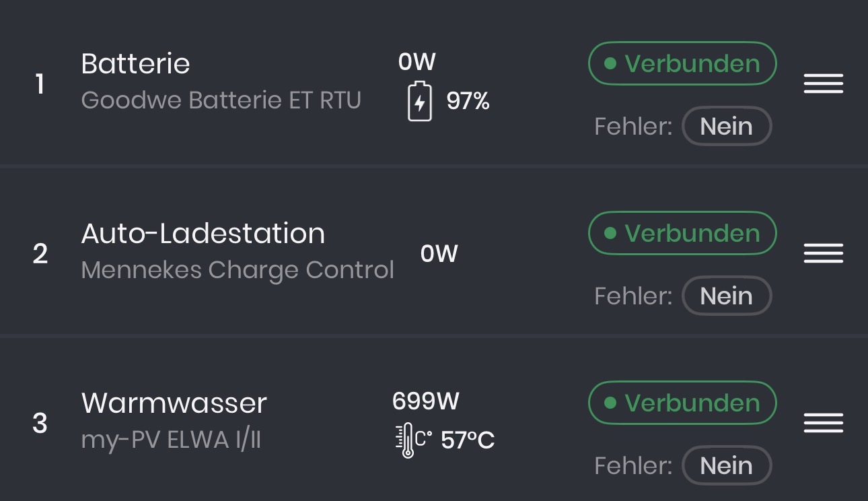
Task: Click the Verbunden badge for Warmwasser
Action: pyautogui.click(x=682, y=403)
